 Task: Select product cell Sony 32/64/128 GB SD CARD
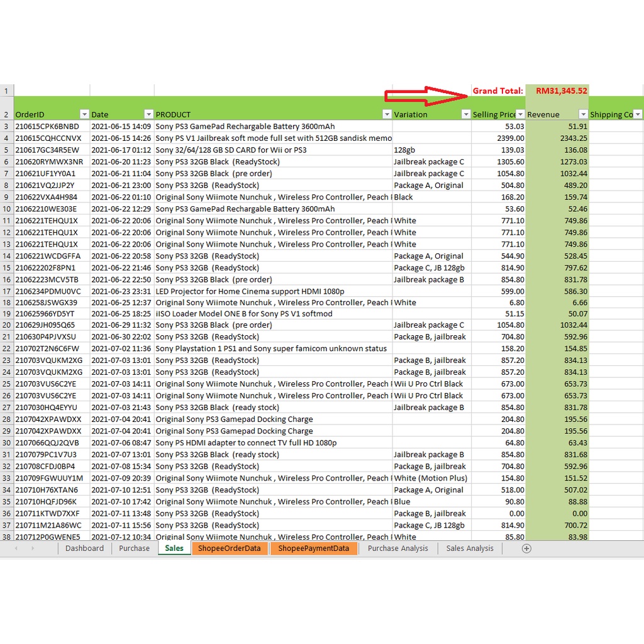click(x=273, y=150)
